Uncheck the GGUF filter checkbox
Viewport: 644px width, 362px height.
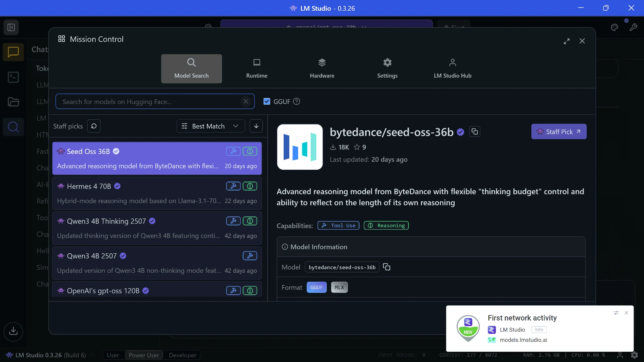[267, 101]
